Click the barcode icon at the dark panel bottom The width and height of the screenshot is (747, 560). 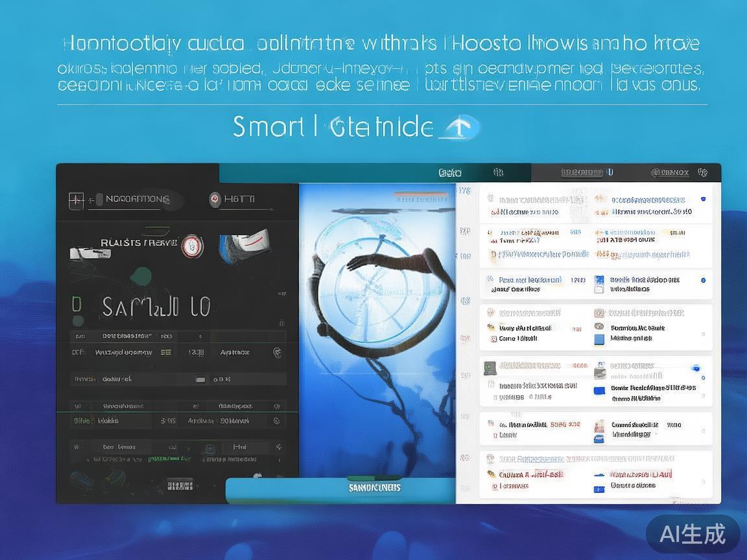click(x=180, y=484)
